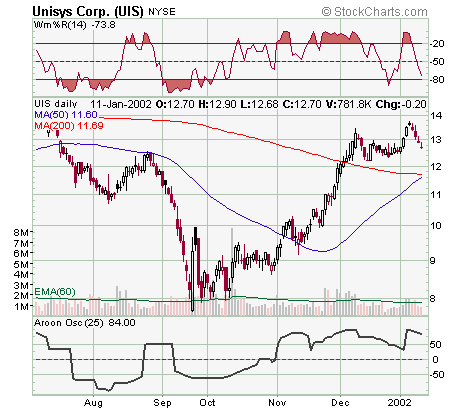Click the close price 'C:12.70'
This screenshot has height=414, width=460.
point(302,104)
